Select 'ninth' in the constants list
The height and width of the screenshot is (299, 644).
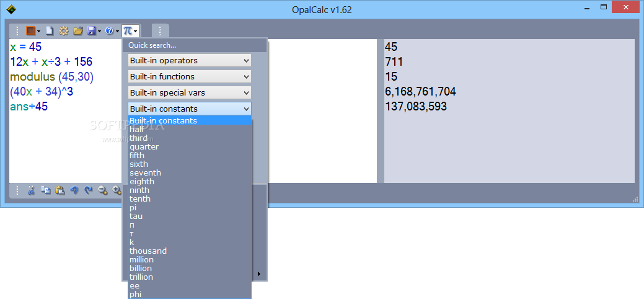[x=190, y=190]
